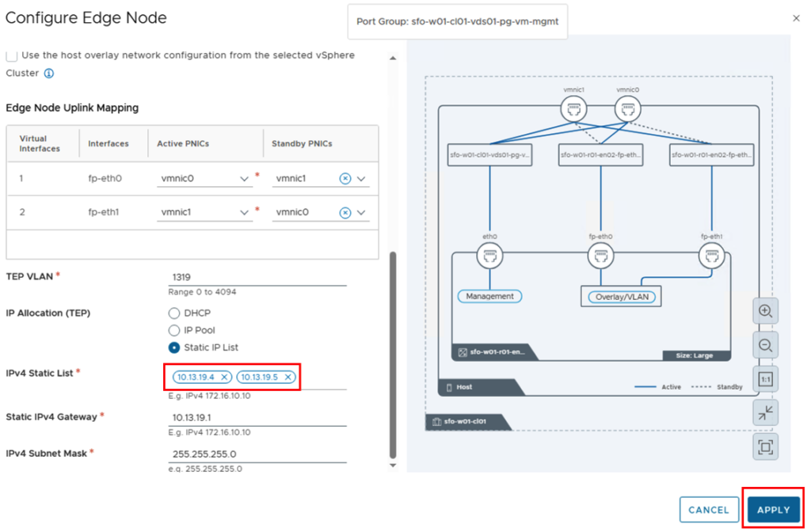This screenshot has height=532, width=811.
Task: Expand Standby PNICs dropdown for fp-eth1
Action: pos(361,212)
